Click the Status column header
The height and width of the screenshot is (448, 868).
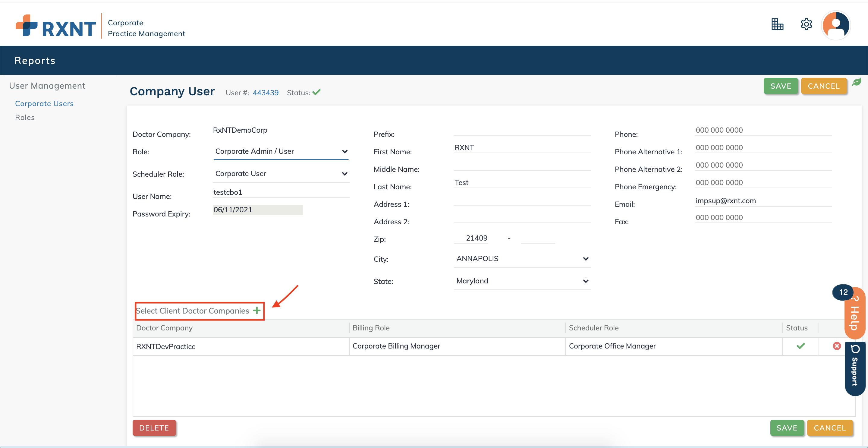pos(800,328)
